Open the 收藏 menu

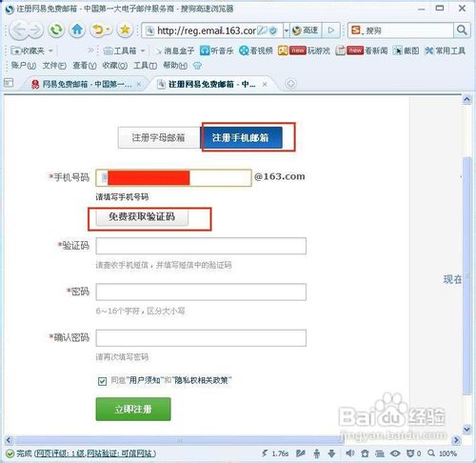point(114,66)
